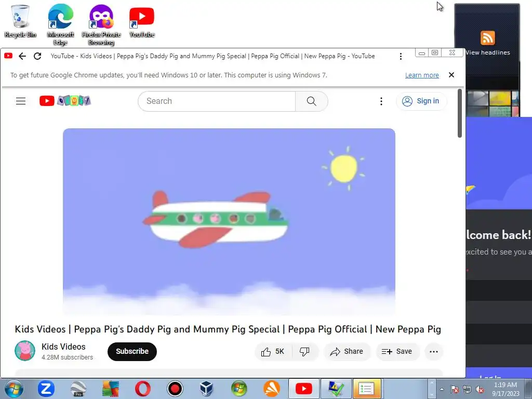Subscribe to Kids Videos channel
The width and height of the screenshot is (532, 399).
click(132, 352)
